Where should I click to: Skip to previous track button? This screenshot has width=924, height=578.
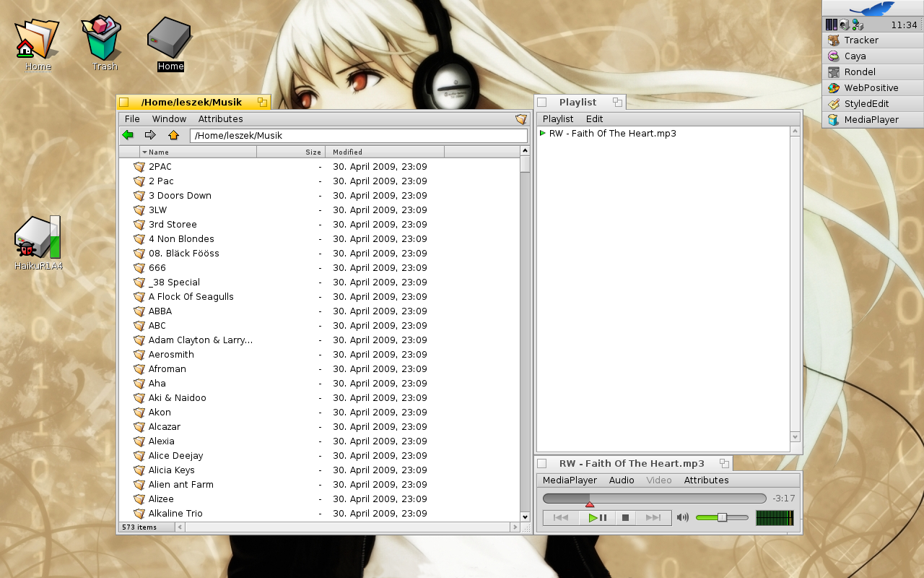[561, 517]
